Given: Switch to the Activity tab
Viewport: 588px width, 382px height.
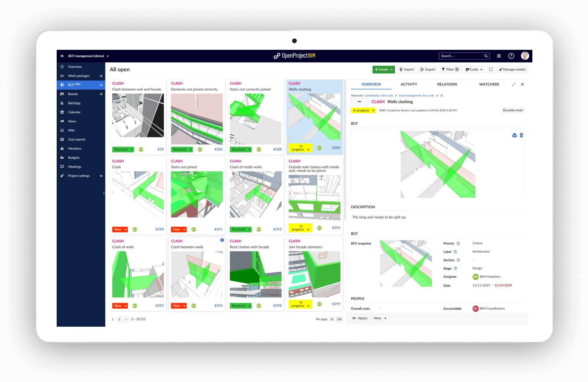Looking at the screenshot, I should [x=409, y=84].
